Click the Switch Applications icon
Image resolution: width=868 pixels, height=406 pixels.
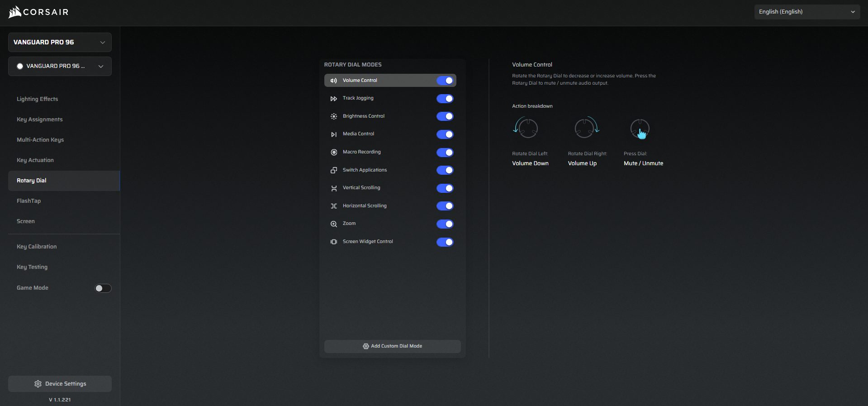(334, 170)
